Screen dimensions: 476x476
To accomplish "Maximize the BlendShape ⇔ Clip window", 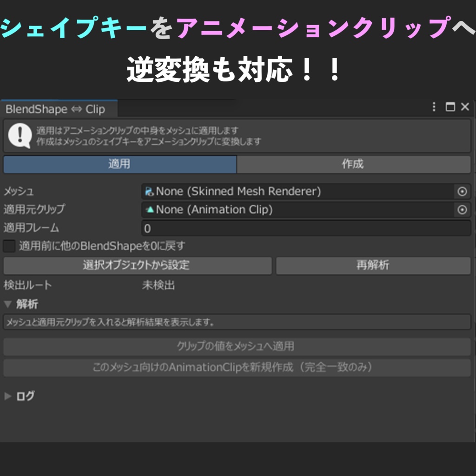I will click(x=450, y=107).
